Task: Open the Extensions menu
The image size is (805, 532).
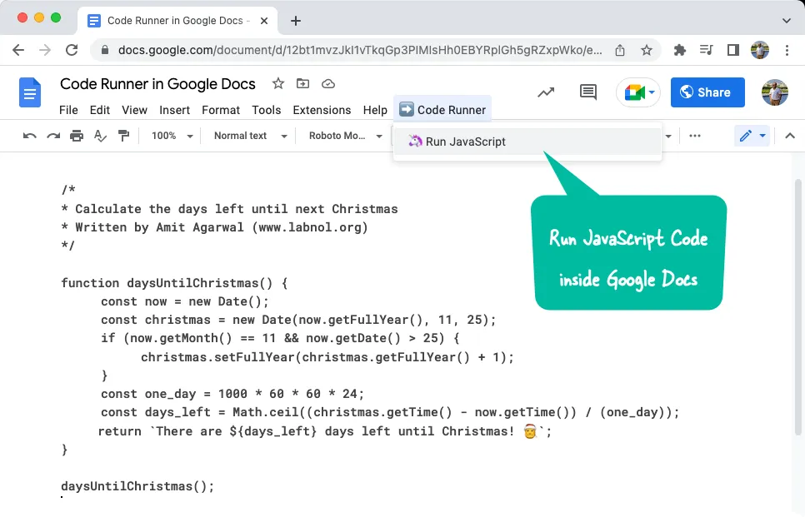Action: (x=322, y=109)
